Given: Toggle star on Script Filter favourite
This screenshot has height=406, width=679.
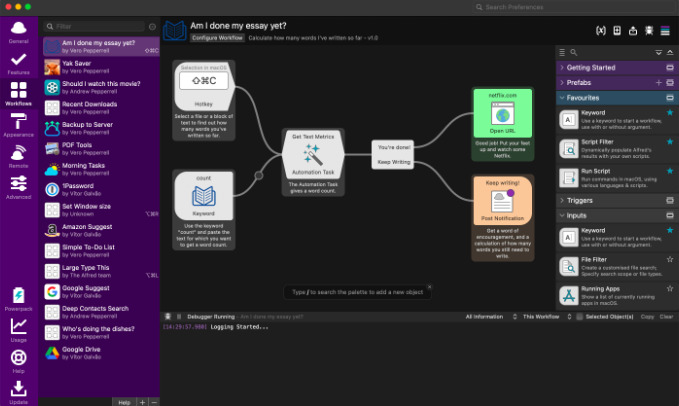Looking at the screenshot, I should pos(670,142).
